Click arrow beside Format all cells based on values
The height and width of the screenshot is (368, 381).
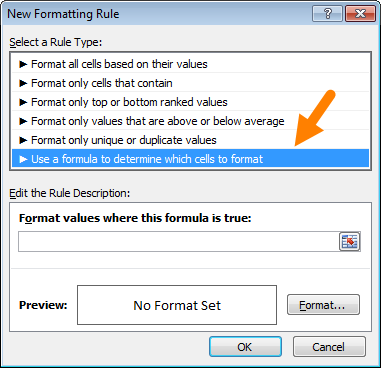click(23, 64)
